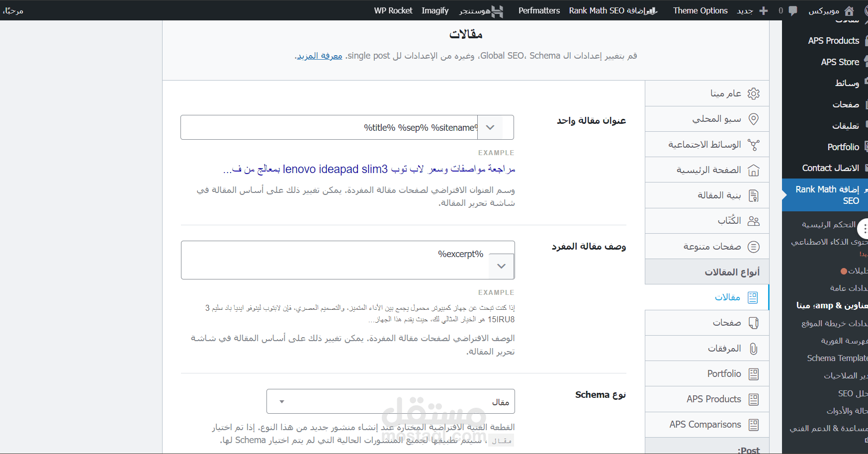The height and width of the screenshot is (454, 868).
Task: Open APS Products in WordPress sidebar
Action: [833, 41]
